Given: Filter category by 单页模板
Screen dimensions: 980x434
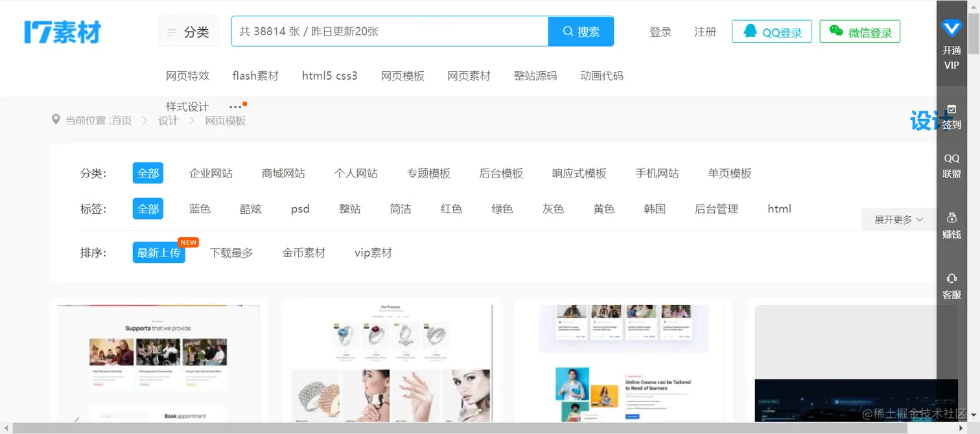Looking at the screenshot, I should (x=730, y=174).
